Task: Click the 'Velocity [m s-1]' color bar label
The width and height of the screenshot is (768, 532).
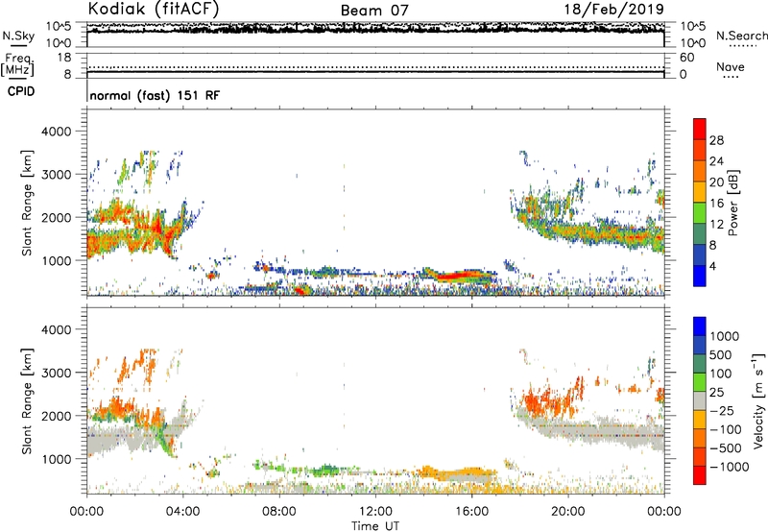Action: (758, 400)
